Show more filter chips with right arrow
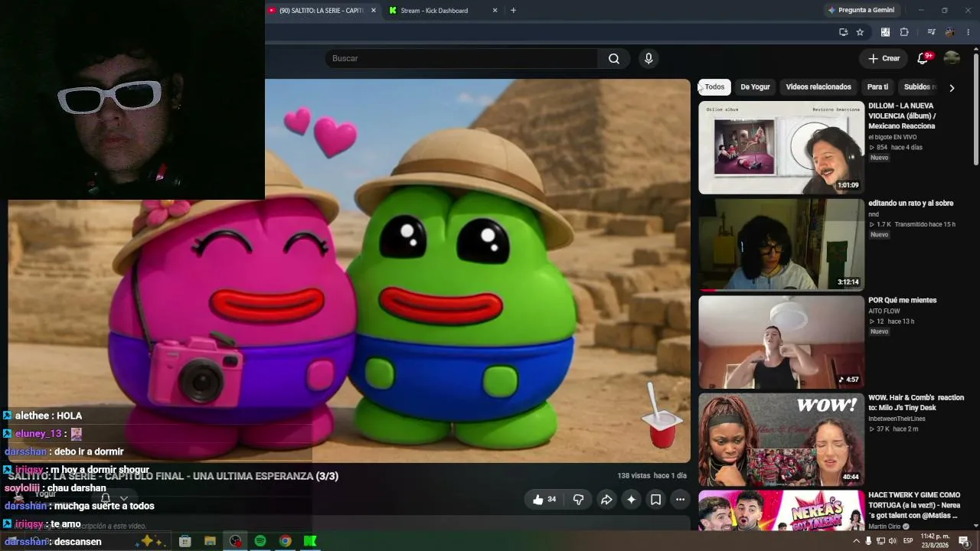This screenshot has width=980, height=551. pyautogui.click(x=952, y=88)
